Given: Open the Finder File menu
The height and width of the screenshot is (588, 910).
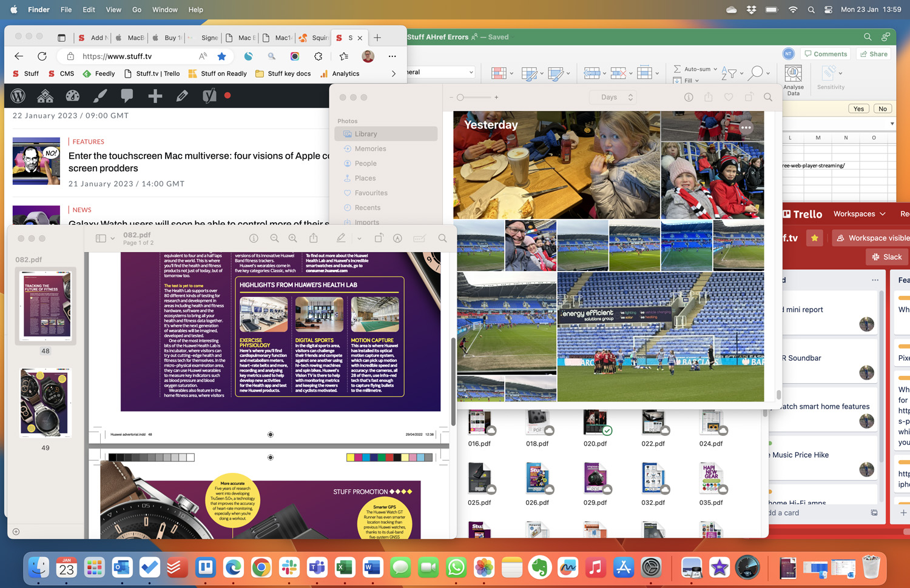Looking at the screenshot, I should [66, 10].
